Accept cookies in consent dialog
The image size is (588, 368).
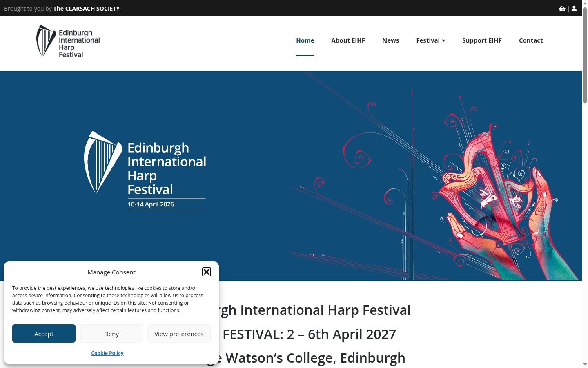[x=44, y=334]
